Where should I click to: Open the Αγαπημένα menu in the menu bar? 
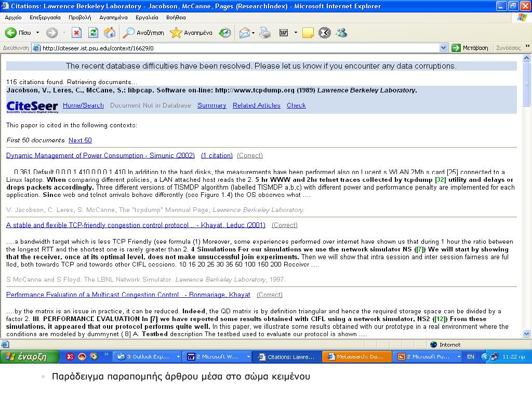[113, 17]
